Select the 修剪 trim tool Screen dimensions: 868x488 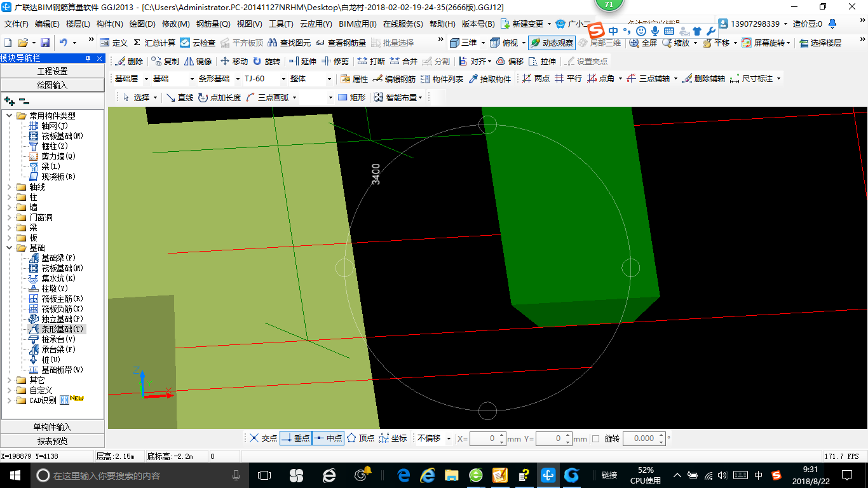[335, 61]
